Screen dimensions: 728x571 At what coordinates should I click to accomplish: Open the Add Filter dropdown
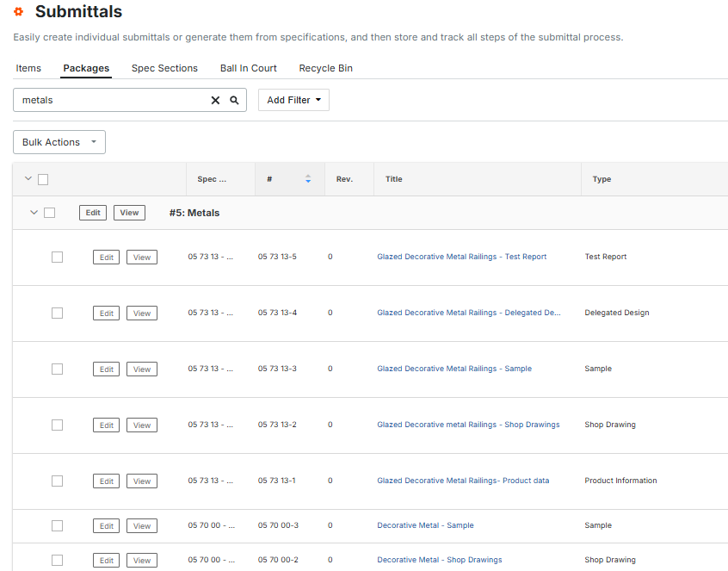pyautogui.click(x=293, y=100)
